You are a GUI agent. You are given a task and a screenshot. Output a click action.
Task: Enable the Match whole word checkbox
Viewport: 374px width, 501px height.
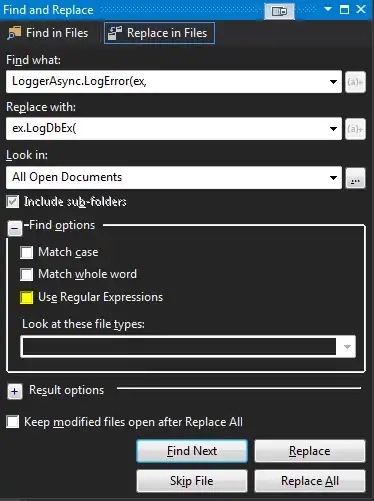coord(26,274)
